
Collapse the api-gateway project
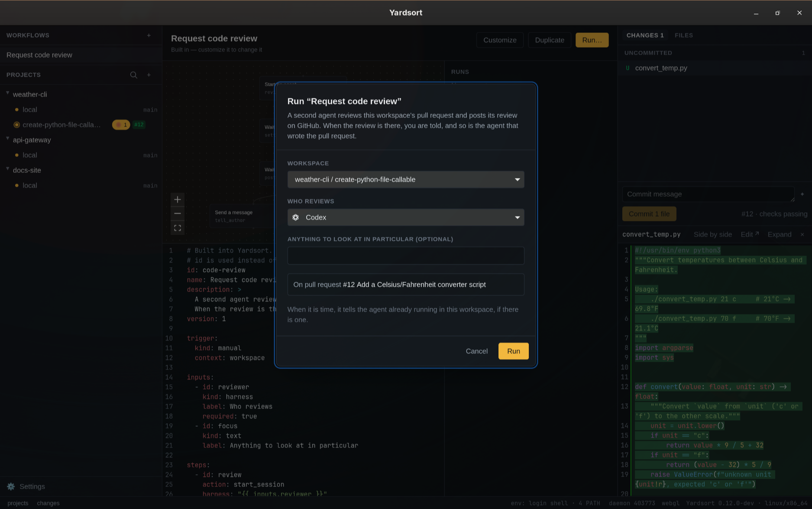(x=8, y=139)
